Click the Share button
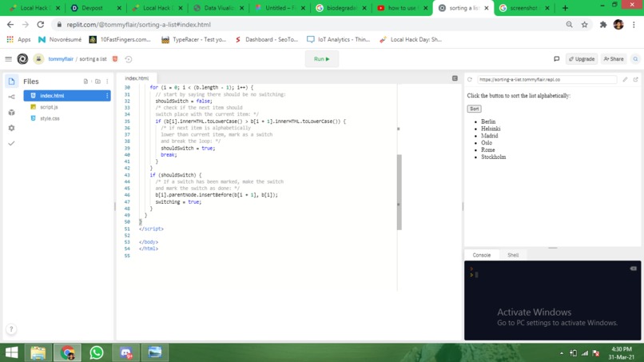Screen dimensions: 644x362 (x=614, y=59)
